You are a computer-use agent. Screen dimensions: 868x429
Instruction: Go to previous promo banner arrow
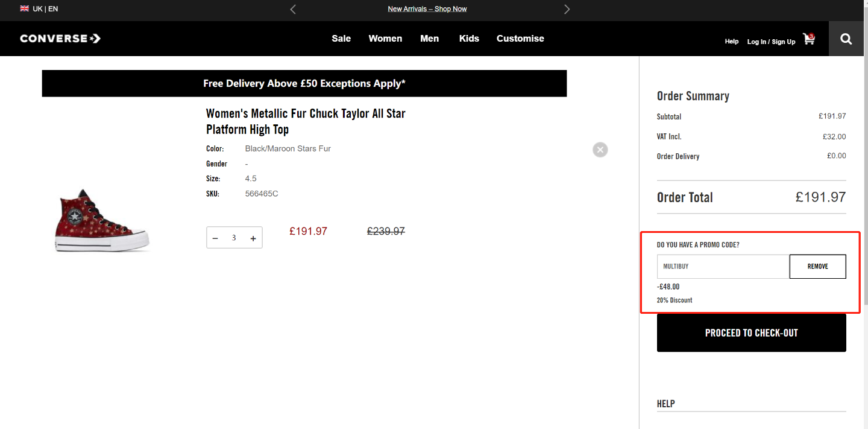point(293,9)
